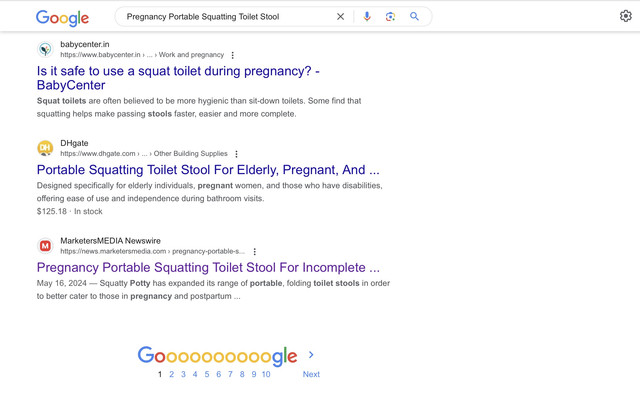
Task: Click the magnifying glass search button
Action: [x=414, y=16]
